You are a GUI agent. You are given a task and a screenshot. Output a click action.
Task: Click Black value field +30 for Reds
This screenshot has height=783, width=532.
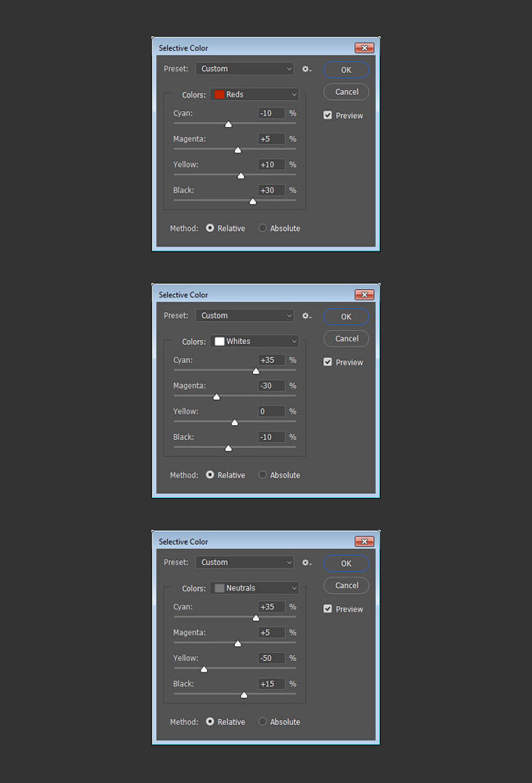272,190
